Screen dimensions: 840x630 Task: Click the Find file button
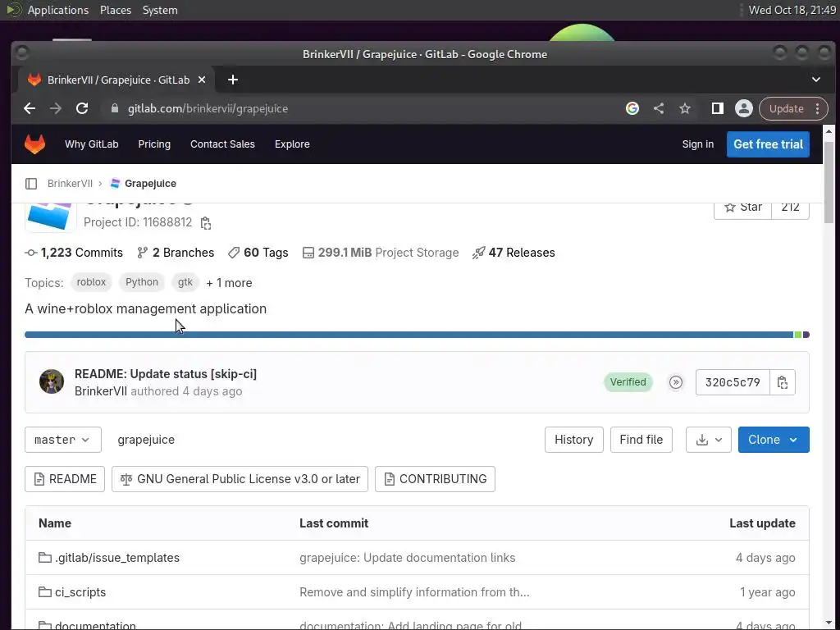(641, 440)
